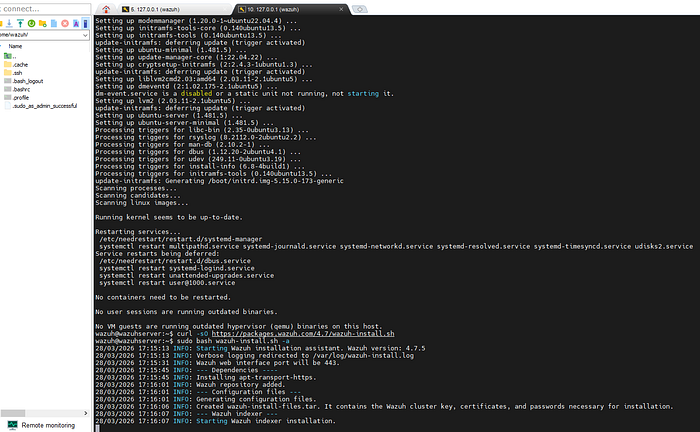700x432 pixels.
Task: Click the file panel horizontal scrollbar thumb
Action: point(12,413)
